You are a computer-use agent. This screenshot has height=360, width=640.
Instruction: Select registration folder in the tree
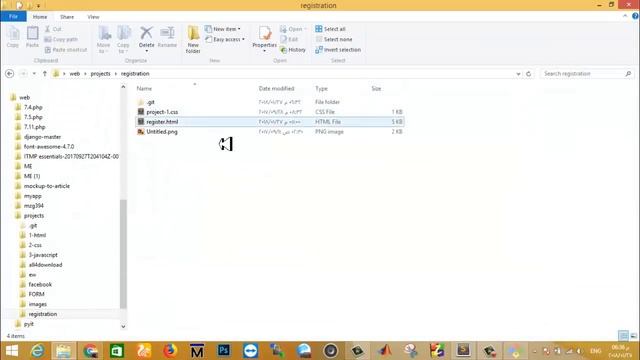pyautogui.click(x=42, y=314)
